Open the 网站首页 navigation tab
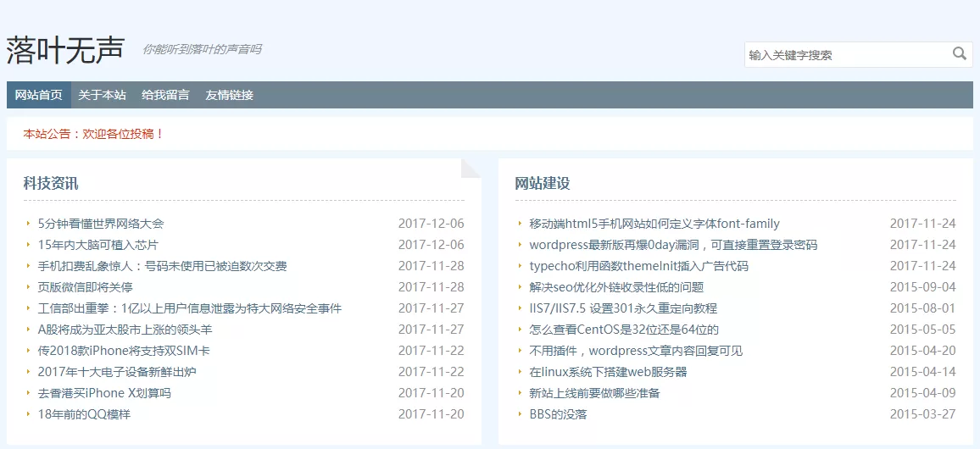The width and height of the screenshot is (980, 449). (x=39, y=95)
